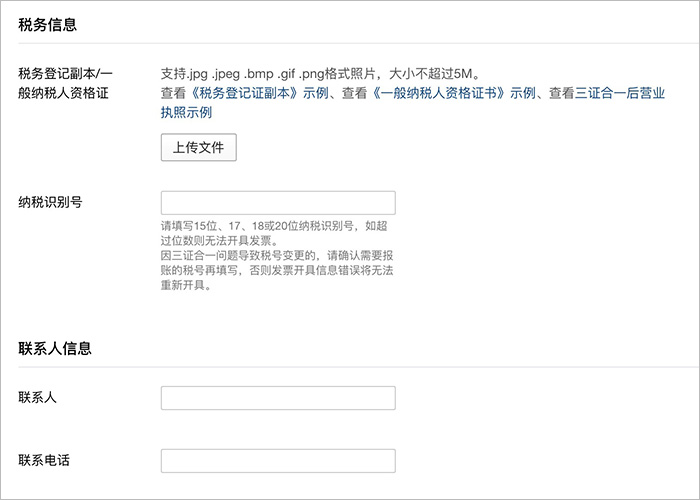Select the 联系电话 input box
This screenshot has width=700, height=500.
point(278,461)
